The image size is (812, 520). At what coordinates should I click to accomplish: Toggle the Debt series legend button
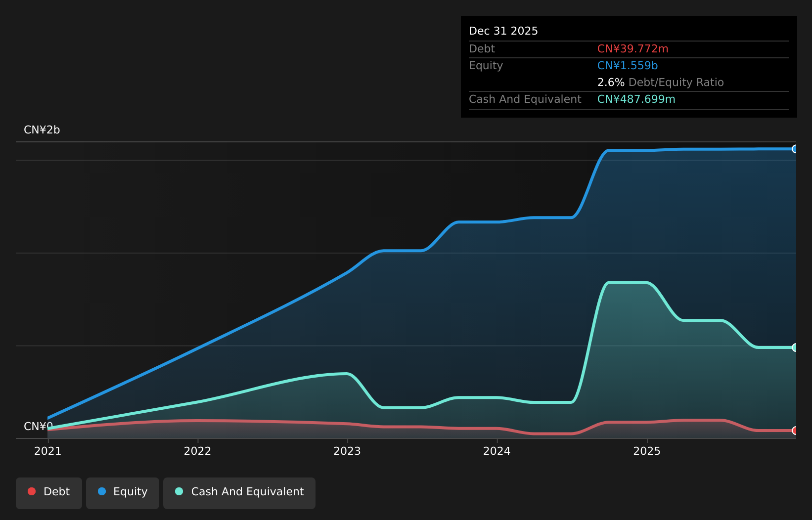(x=49, y=493)
